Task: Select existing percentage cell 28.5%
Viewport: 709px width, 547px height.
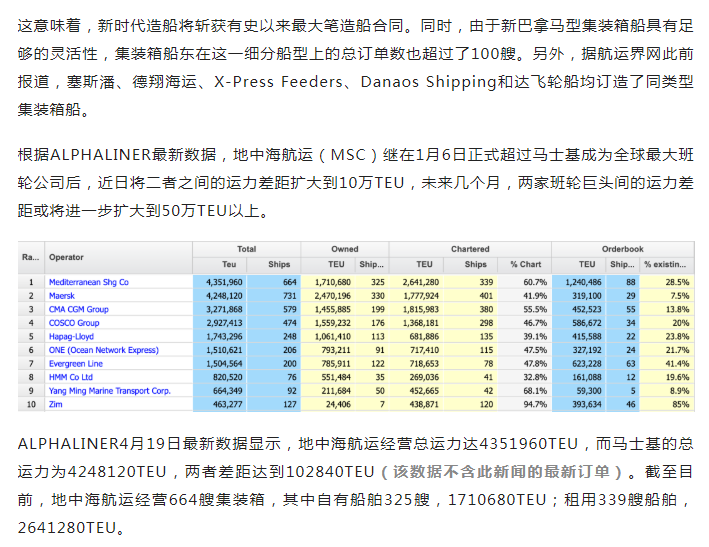Action: tap(667, 282)
